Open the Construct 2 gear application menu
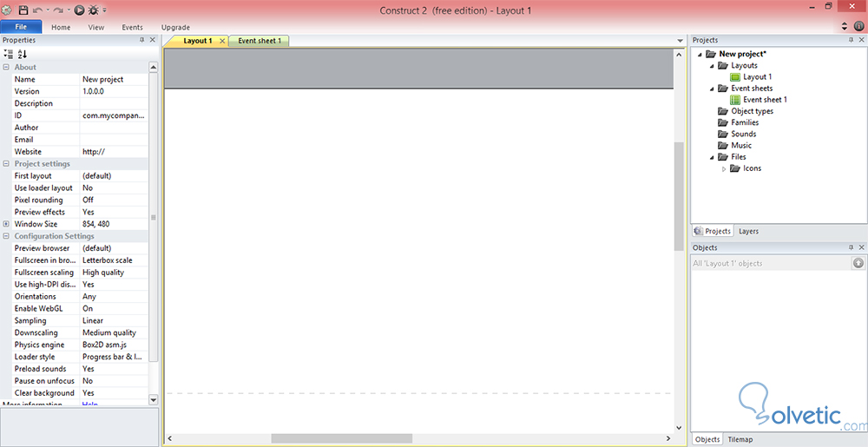868x447 pixels. click(6, 10)
